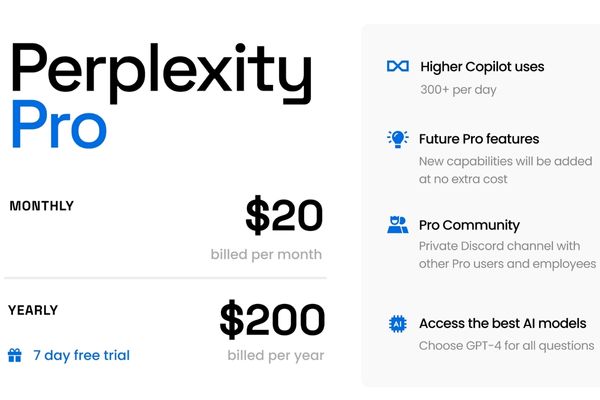Click Choose GPT-4 for all questions text
Viewport: 600px width, 400px height.
pos(507,346)
